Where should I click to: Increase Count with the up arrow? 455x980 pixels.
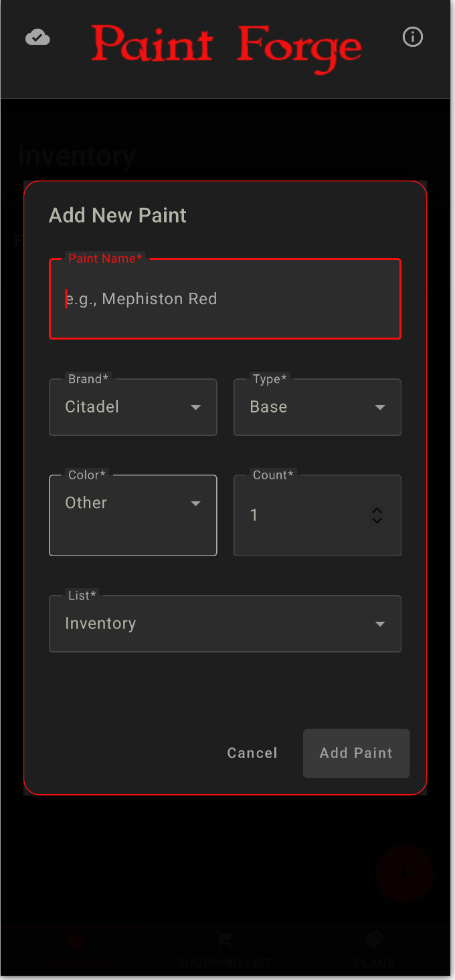[377, 510]
